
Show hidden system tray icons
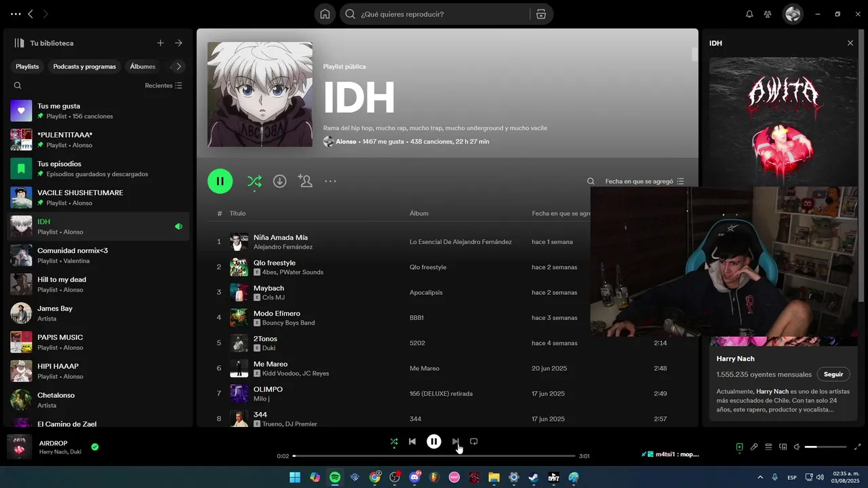coord(759,477)
